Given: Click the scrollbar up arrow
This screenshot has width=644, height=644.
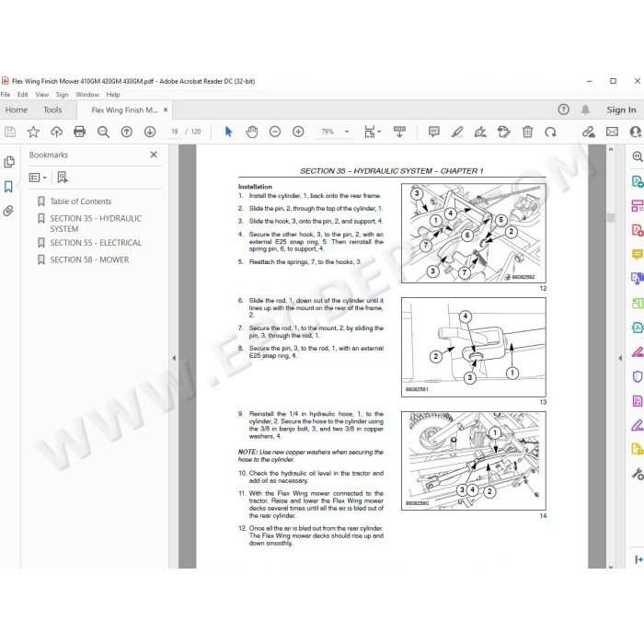Looking at the screenshot, I should pos(611,149).
